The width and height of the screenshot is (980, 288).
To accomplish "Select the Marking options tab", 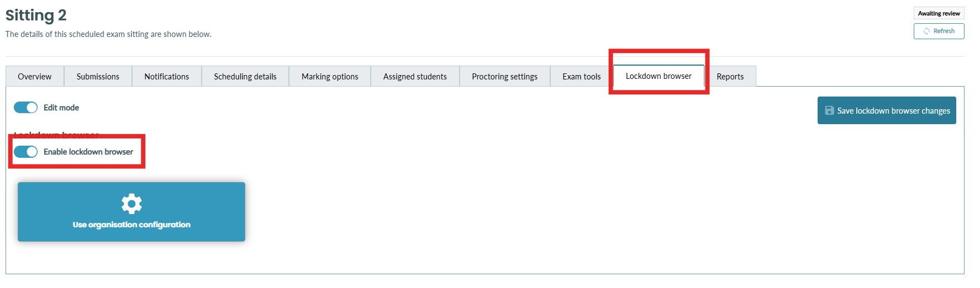I will click(x=330, y=77).
